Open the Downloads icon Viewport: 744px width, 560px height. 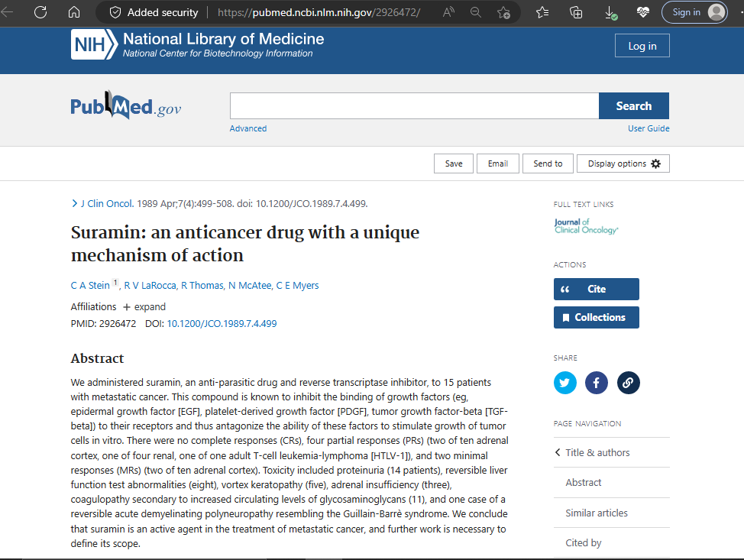610,13
